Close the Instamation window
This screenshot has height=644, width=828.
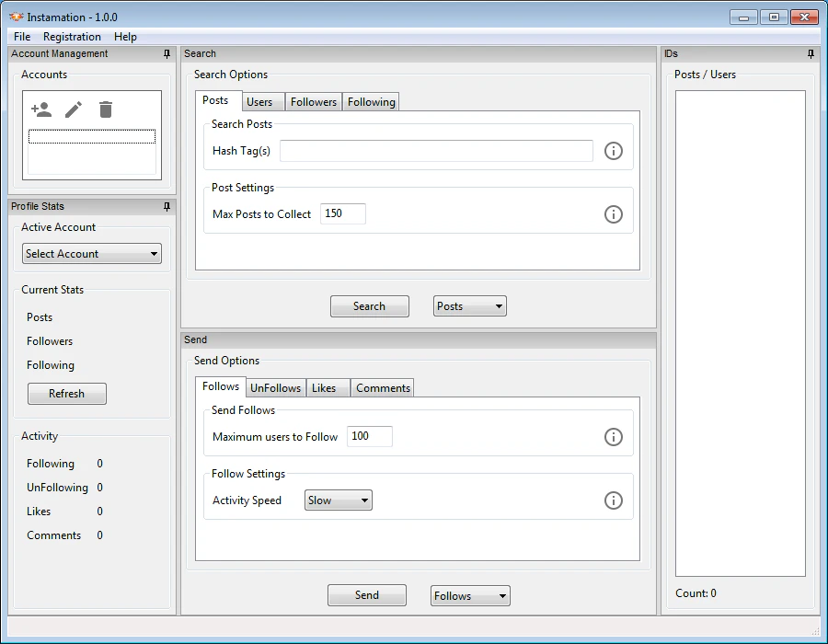[804, 17]
